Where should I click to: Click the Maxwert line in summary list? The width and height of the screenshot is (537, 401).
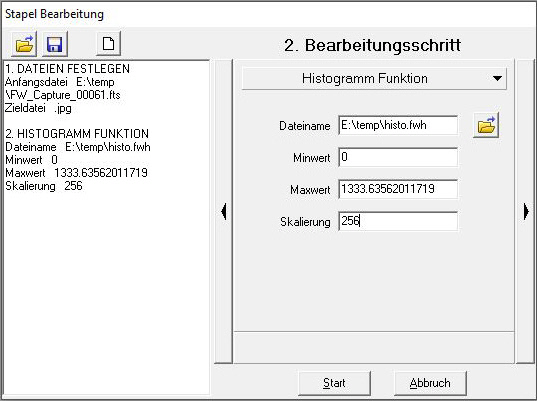[76, 173]
